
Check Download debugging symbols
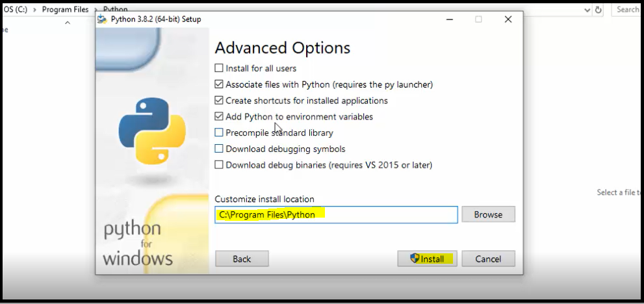[x=219, y=149]
